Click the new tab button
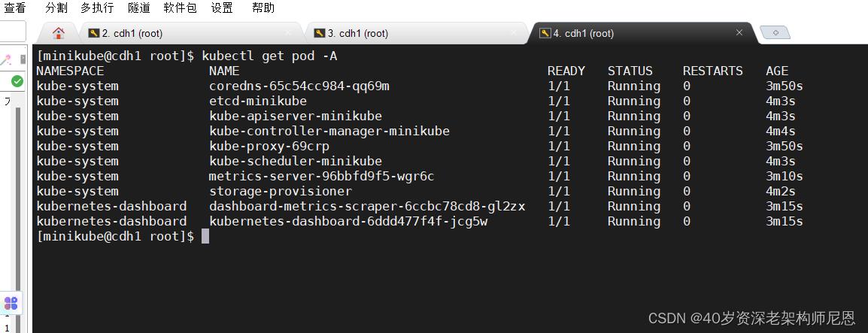The width and height of the screenshot is (868, 333). [x=775, y=32]
